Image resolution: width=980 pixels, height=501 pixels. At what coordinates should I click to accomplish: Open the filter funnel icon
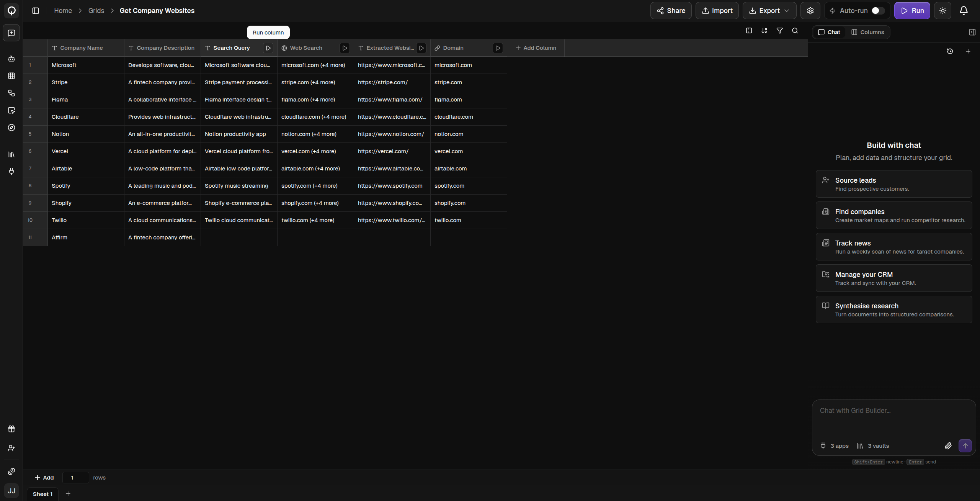tap(779, 31)
